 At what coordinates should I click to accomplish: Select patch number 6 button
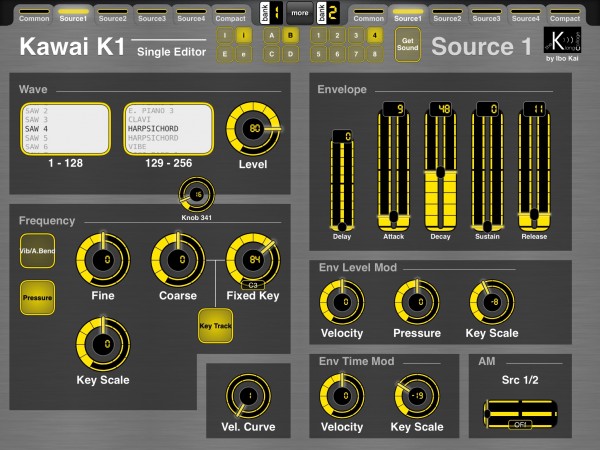[x=337, y=54]
